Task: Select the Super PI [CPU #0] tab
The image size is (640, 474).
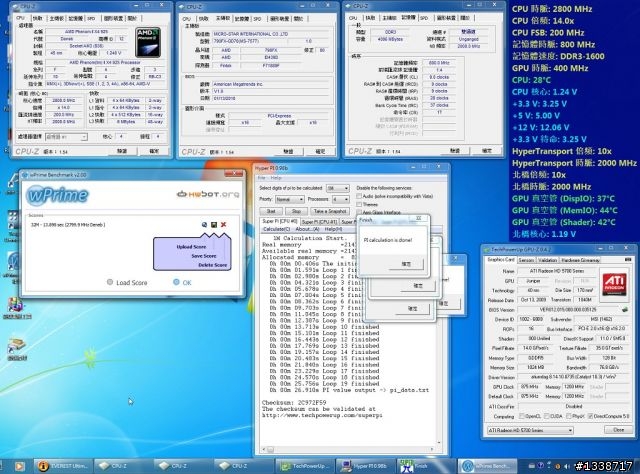Action: point(280,221)
